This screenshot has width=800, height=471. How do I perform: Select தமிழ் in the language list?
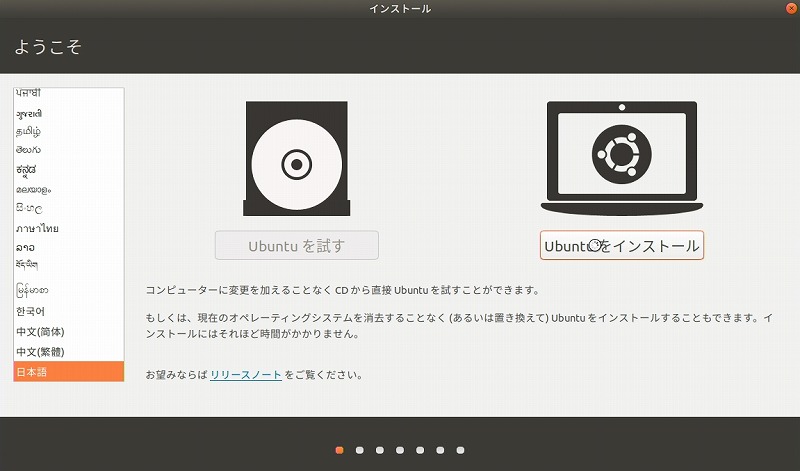tap(68, 132)
